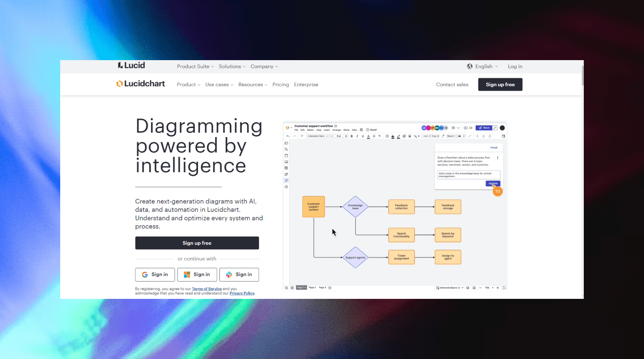Click the fullscreen icon at bottom right

coord(504,287)
